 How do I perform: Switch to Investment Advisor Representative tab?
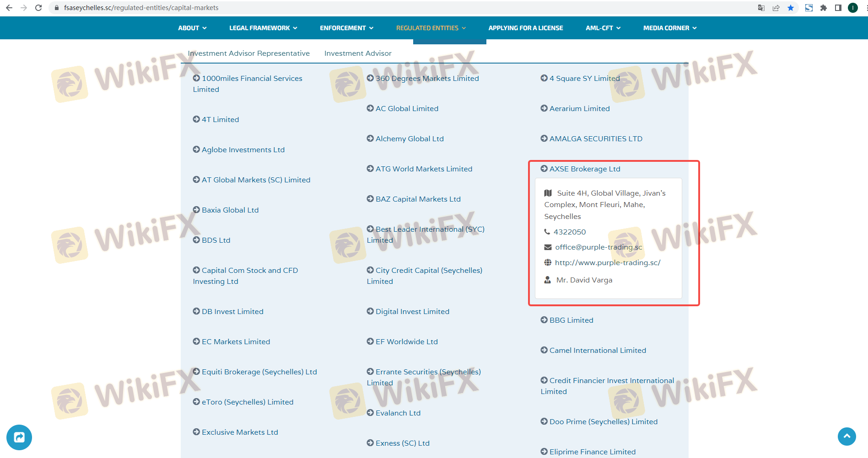pos(248,53)
